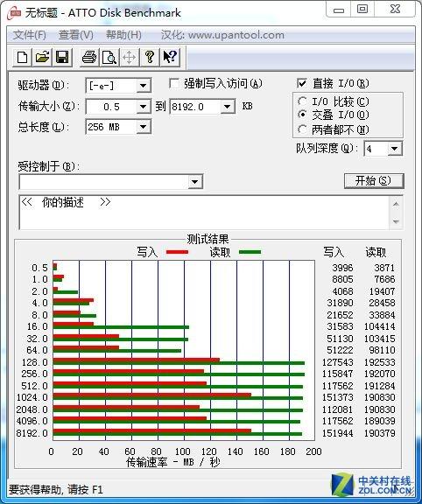Open the 查看(V) menu
422x504 pixels.
[x=76, y=35]
